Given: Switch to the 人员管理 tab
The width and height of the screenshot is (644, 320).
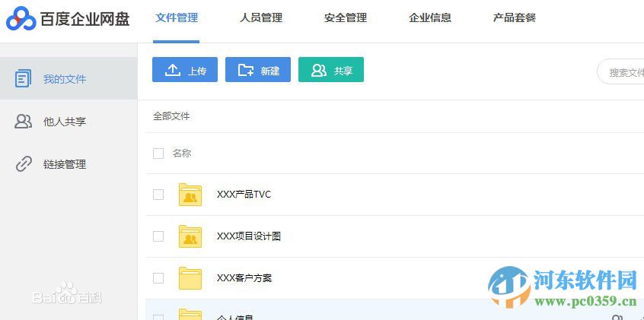Looking at the screenshot, I should pos(261,17).
